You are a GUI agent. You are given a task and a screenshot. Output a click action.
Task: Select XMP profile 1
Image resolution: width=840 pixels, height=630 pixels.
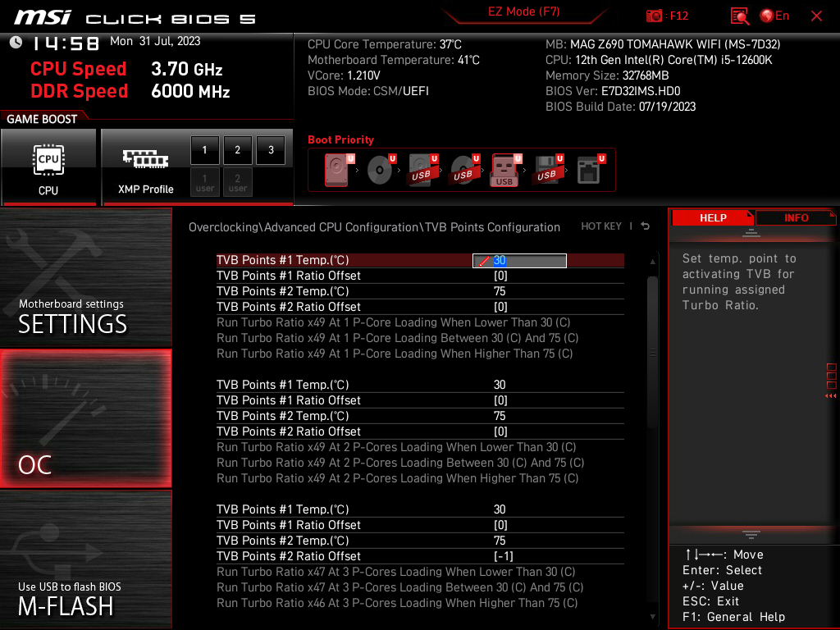(204, 150)
